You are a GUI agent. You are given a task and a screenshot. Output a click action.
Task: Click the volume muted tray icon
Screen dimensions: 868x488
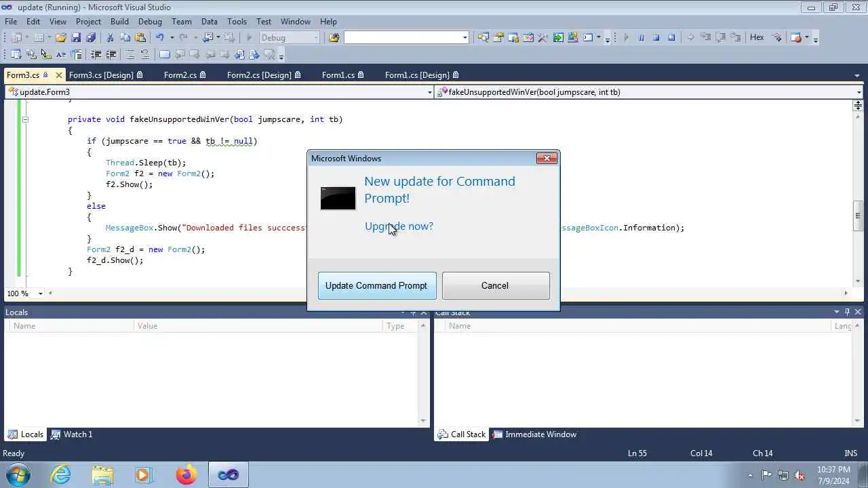click(800, 475)
